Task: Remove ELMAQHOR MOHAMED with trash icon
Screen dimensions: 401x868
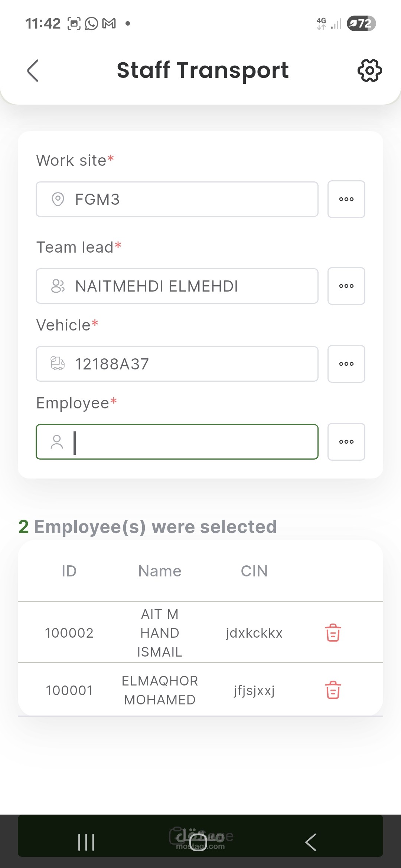Action: pos(333,690)
